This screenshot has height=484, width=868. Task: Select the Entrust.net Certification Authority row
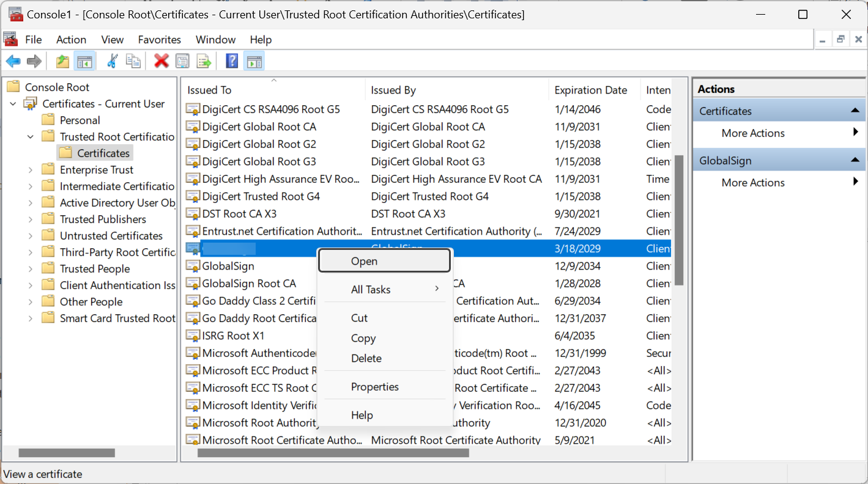click(x=428, y=231)
